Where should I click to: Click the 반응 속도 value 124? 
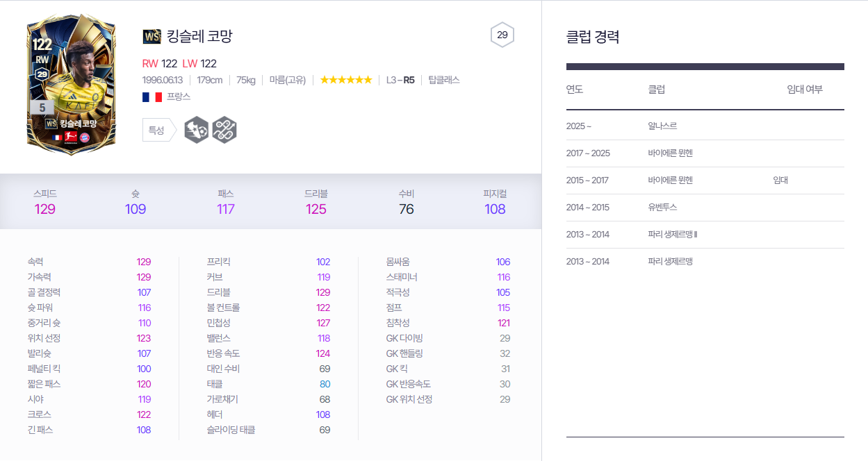click(323, 353)
